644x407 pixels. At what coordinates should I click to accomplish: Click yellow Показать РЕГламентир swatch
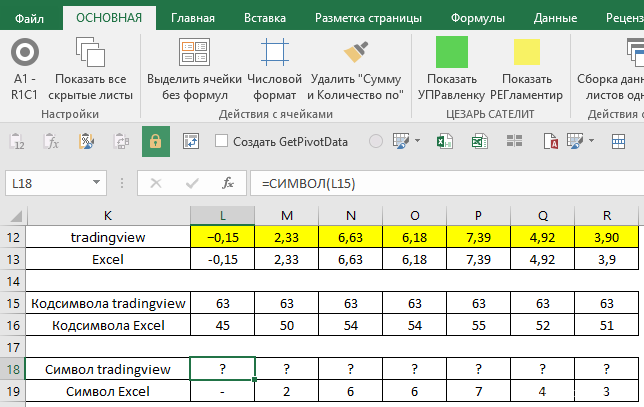point(527,52)
